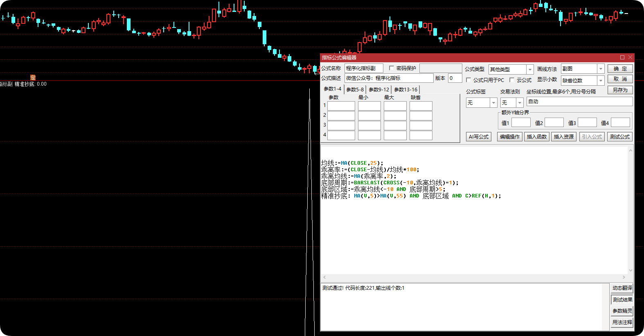644x336 pixels.
Task: Click the 公式名称 input field
Action: coord(364,68)
